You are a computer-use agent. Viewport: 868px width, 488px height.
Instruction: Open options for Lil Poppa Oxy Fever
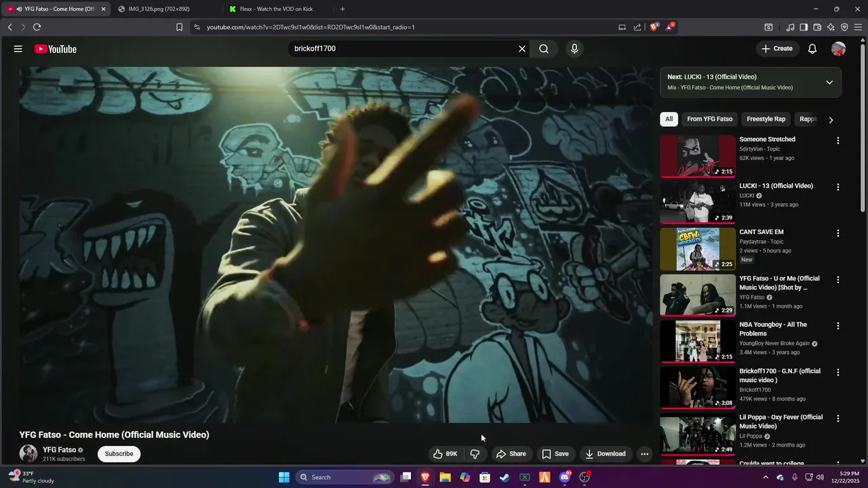[838, 418]
